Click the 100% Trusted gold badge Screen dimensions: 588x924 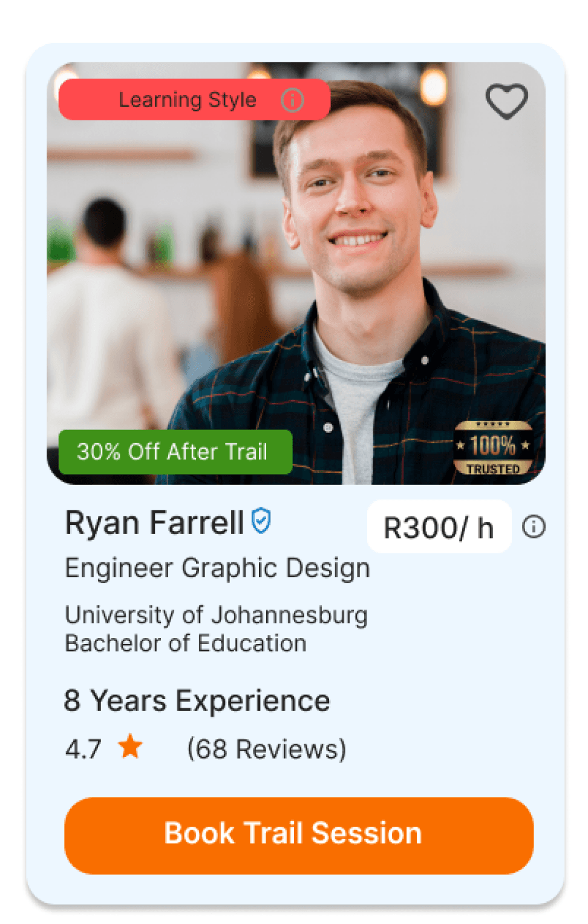point(493,448)
